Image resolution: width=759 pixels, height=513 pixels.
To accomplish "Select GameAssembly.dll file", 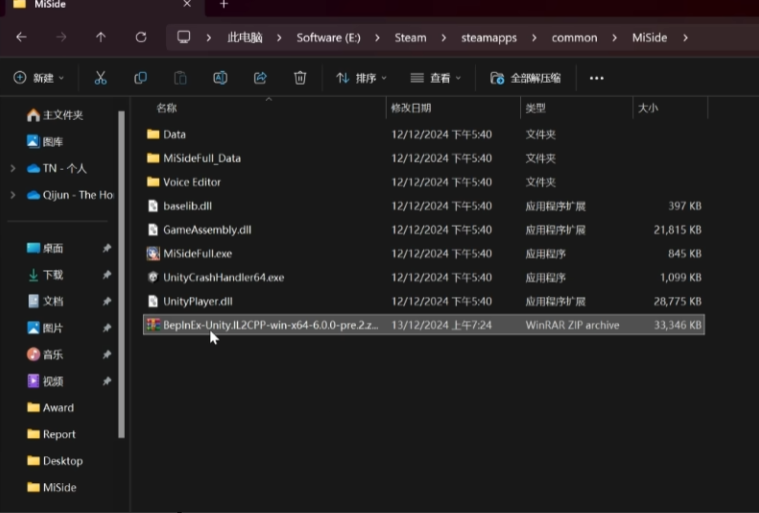I will tap(424, 230).
